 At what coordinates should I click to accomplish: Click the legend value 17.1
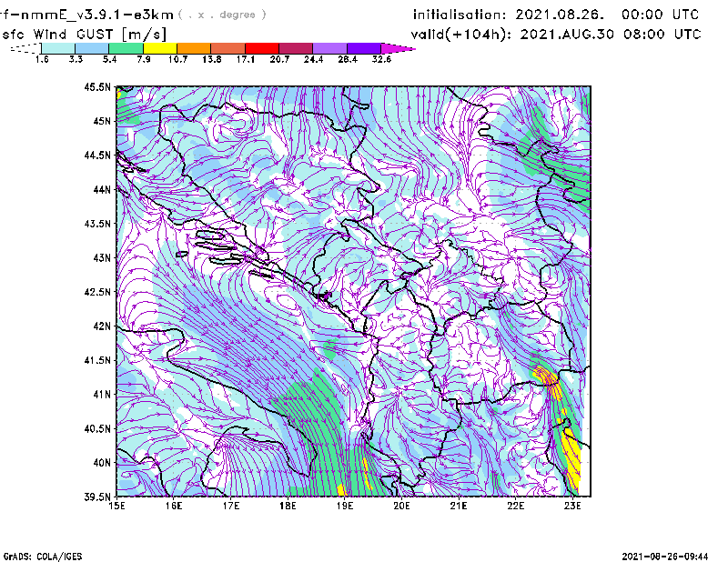(246, 59)
